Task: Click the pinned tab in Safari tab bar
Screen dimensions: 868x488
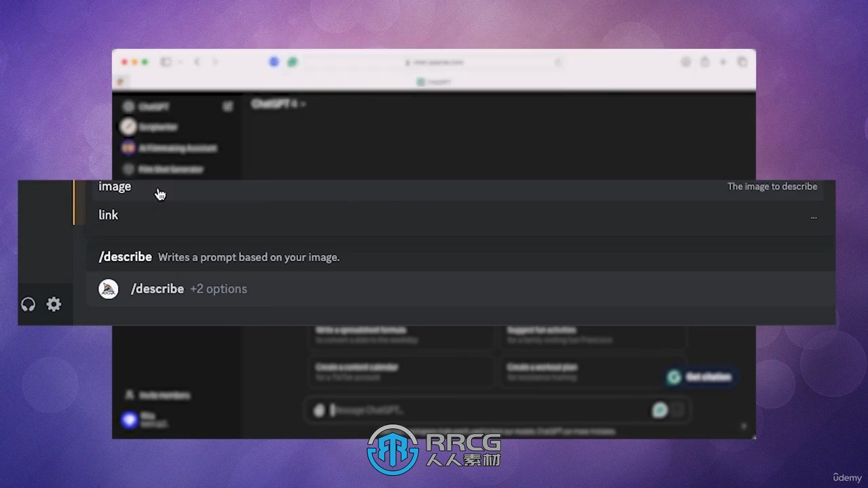Action: (x=120, y=82)
